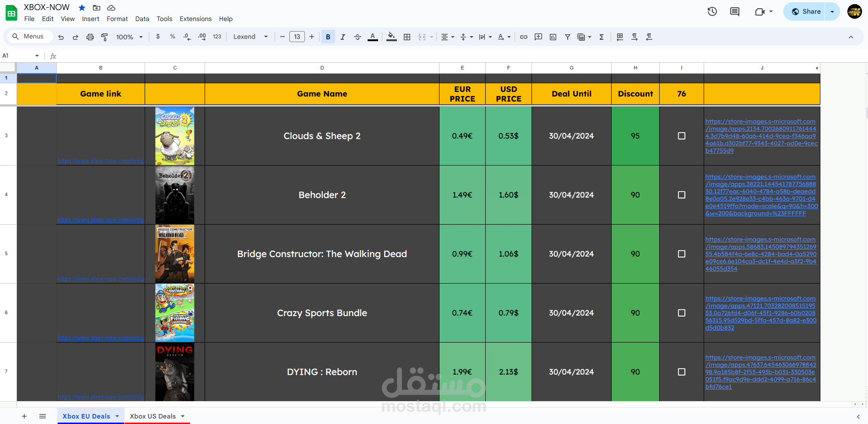Viewport: 868px width, 424px height.
Task: Toggle the DYING : Reborn row checkbox
Action: [682, 372]
